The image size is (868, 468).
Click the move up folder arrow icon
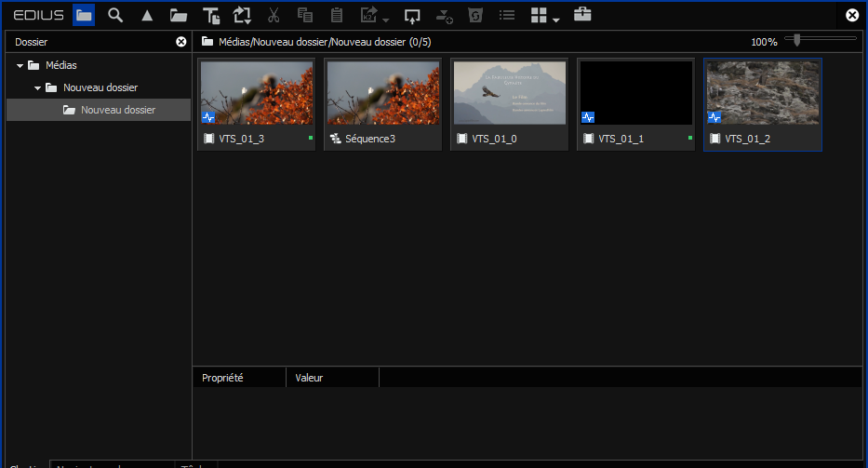[x=147, y=15]
